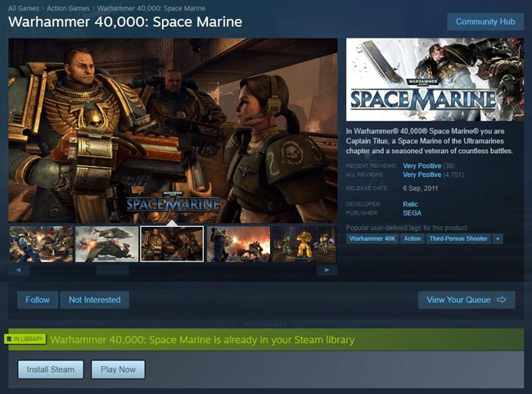Click the right arrow of thumbnail strip
Viewport: 532px width, 394px height.
click(327, 270)
